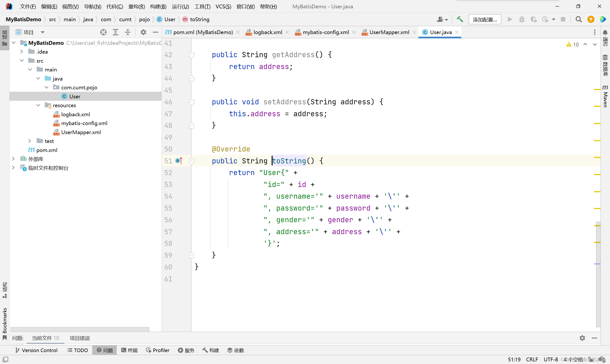
Task: Click Run with Coverage icon
Action: click(534, 19)
